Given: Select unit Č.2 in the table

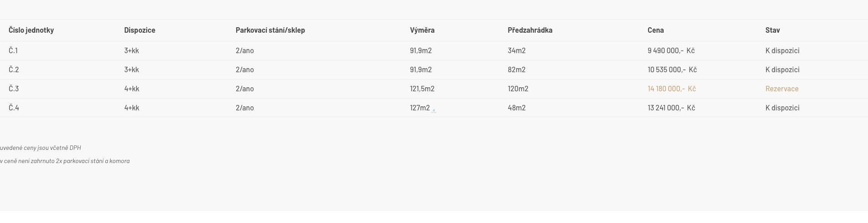Looking at the screenshot, I should pos(14,69).
